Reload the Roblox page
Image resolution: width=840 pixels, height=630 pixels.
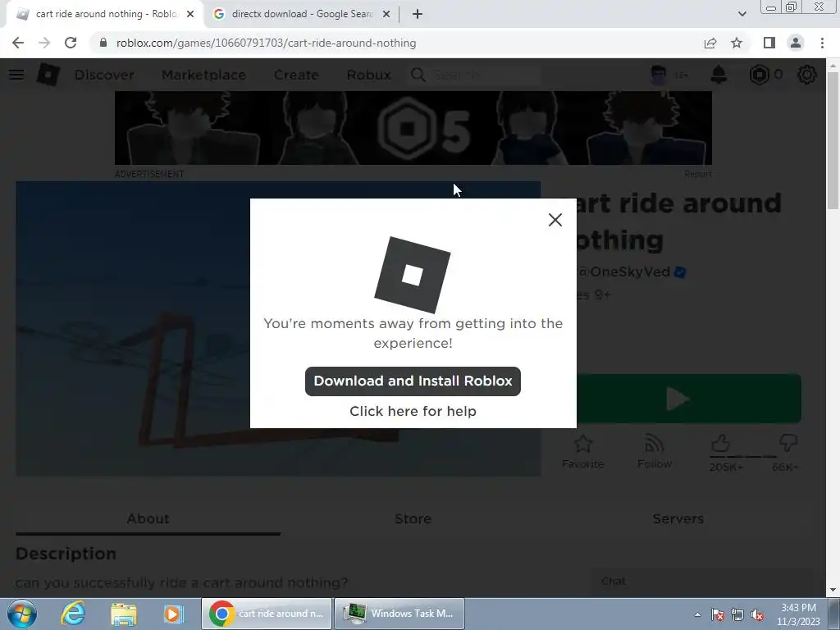coord(71,43)
